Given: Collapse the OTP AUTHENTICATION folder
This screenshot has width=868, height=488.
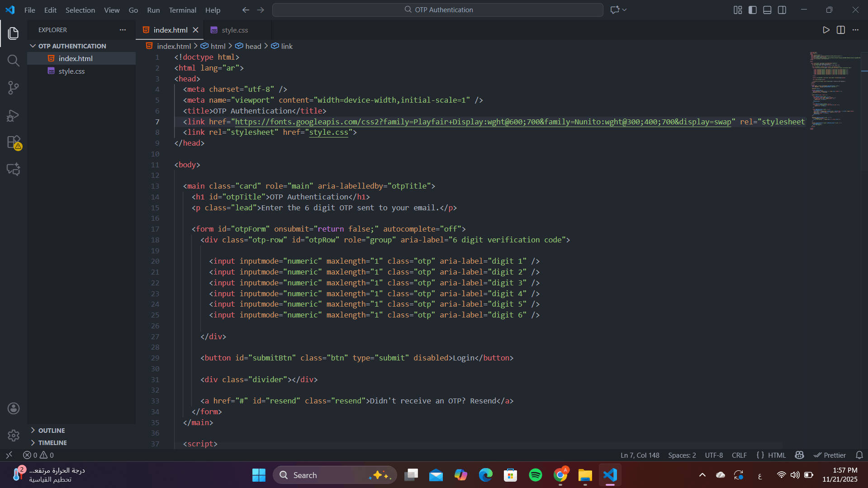Looking at the screenshot, I should pos(72,46).
